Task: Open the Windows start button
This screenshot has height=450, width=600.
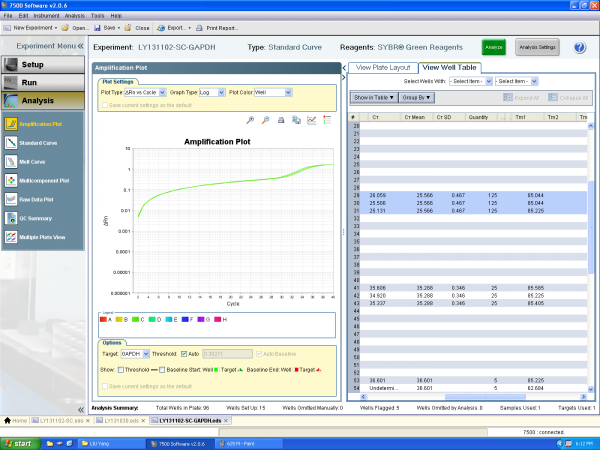Action: tap(20, 443)
